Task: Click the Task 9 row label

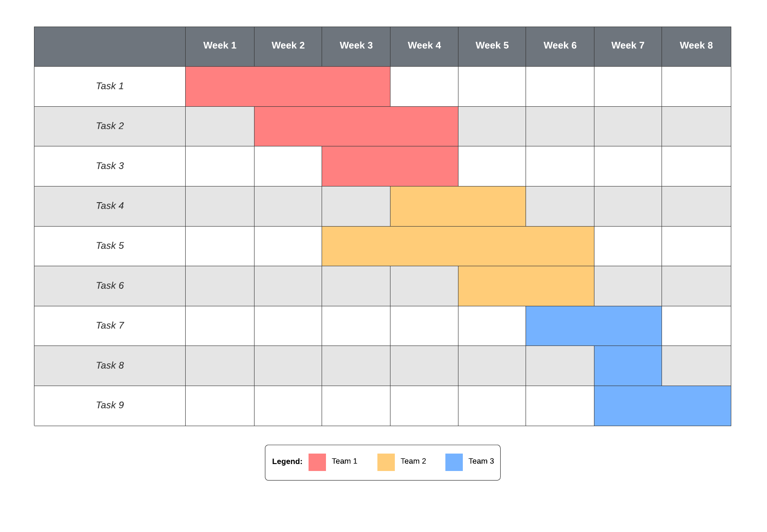Action: [110, 405]
